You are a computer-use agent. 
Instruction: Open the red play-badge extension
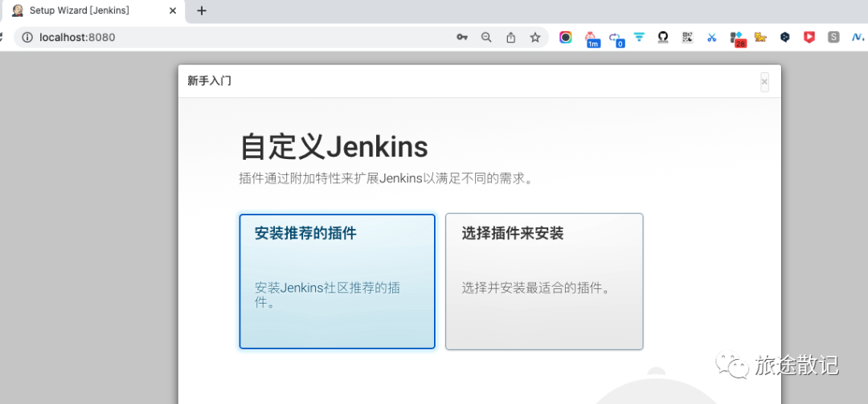pos(809,37)
